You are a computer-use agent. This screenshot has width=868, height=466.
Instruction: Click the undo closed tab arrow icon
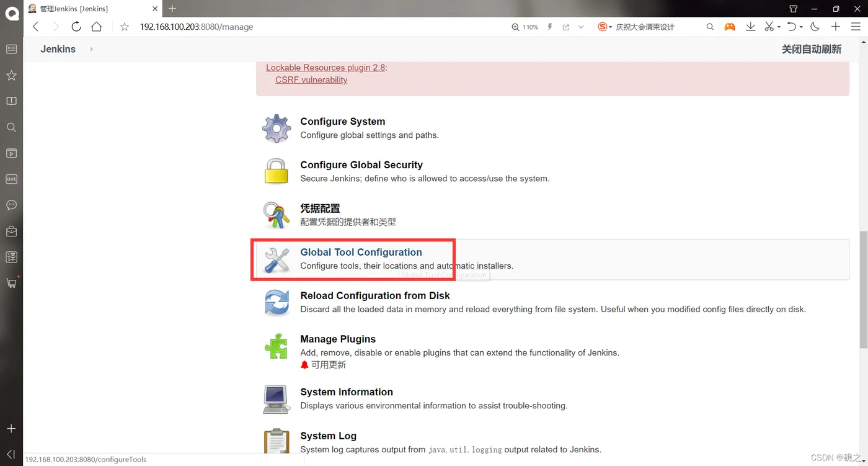791,27
